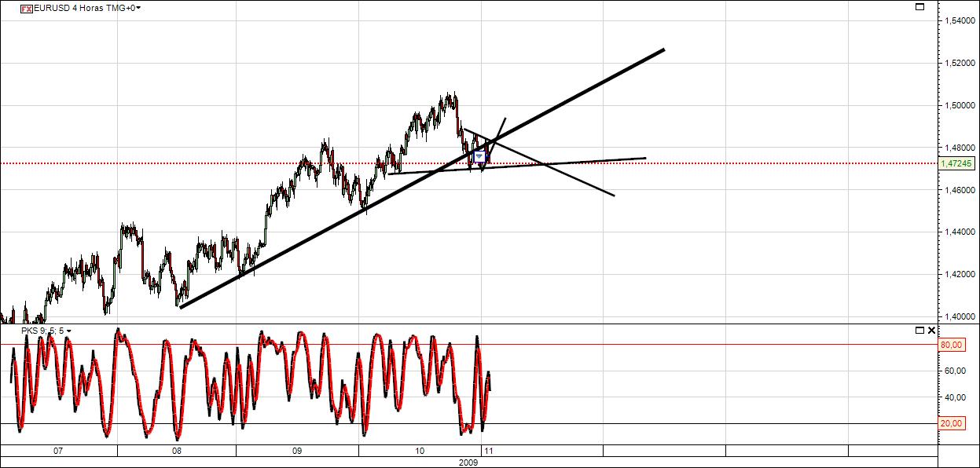Click the 08 month label on time axis
Viewport: 980px width, 468px height.
177,452
